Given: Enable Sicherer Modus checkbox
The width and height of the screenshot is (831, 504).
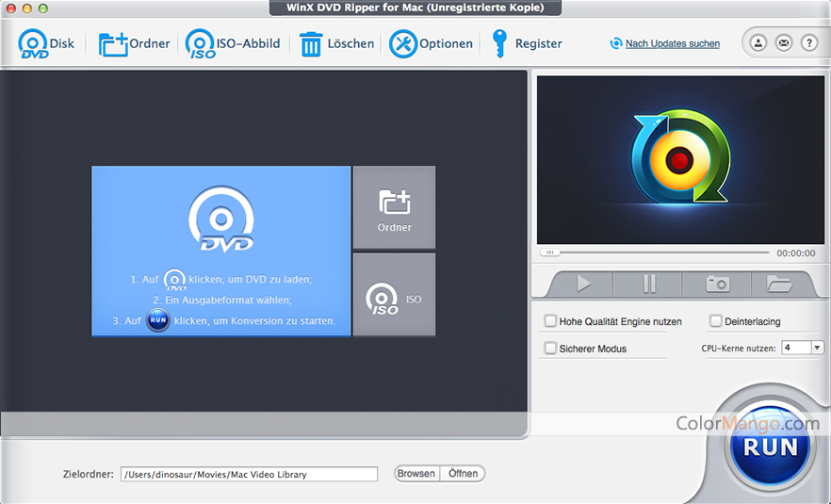Looking at the screenshot, I should (550, 349).
